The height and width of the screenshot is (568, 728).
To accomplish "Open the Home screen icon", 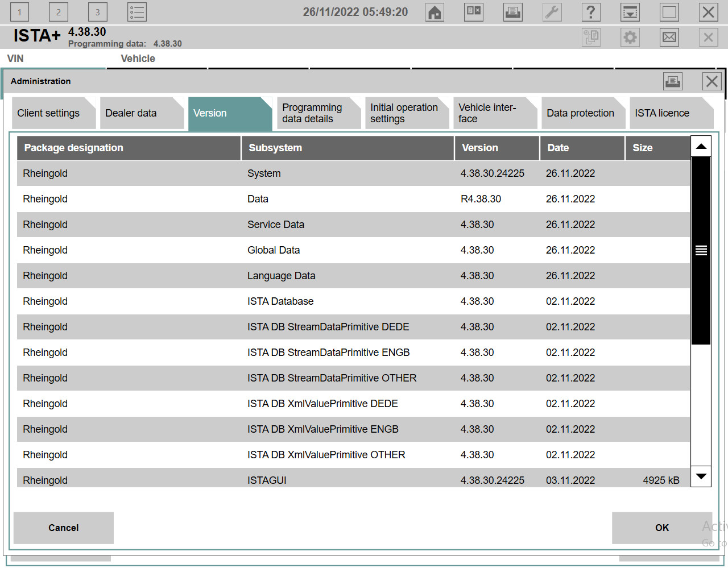I will [x=435, y=12].
